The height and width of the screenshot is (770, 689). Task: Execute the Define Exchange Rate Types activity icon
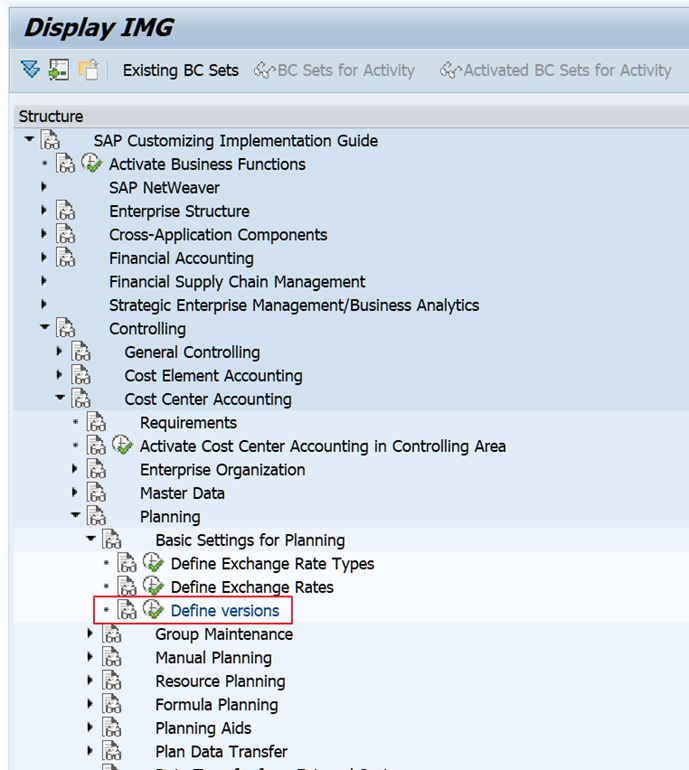point(153,563)
